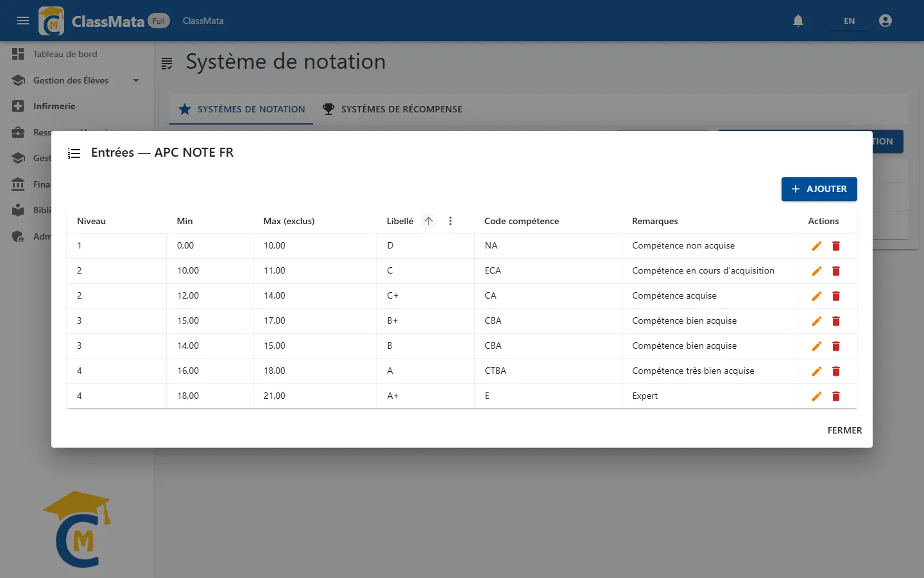Edit the B+ grade entry
Screen dimensions: 924x578
click(816, 321)
